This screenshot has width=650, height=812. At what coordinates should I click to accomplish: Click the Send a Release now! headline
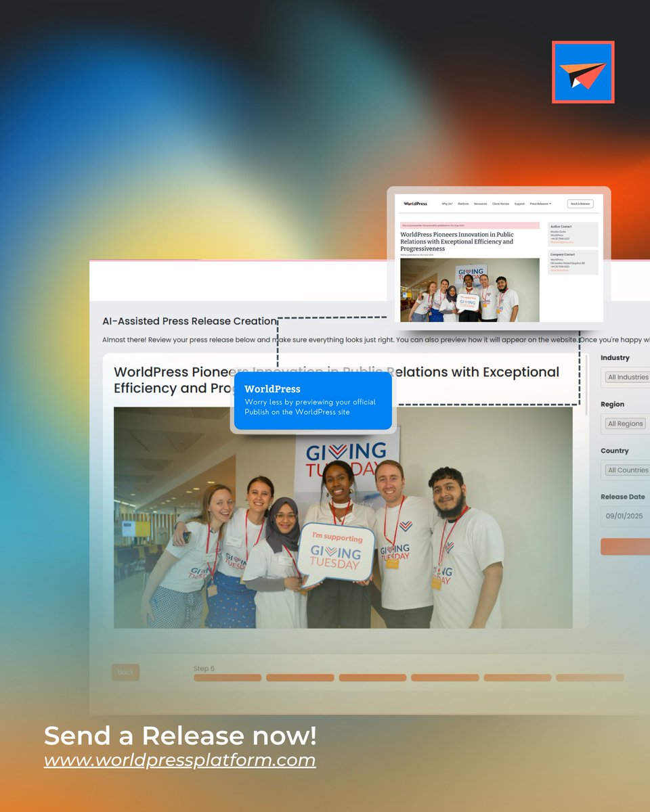tap(180, 736)
